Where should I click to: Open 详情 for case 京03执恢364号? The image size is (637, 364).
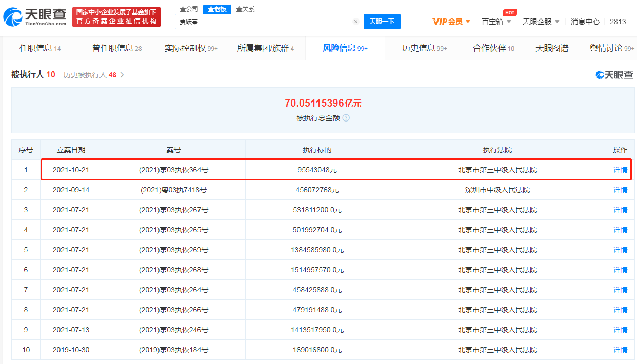[x=621, y=170]
